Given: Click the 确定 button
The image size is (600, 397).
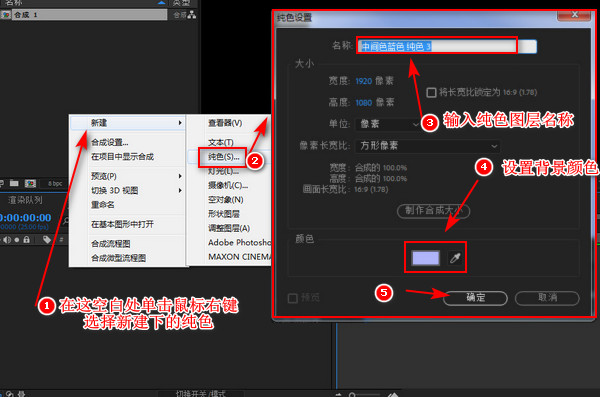Looking at the screenshot, I should point(476,298).
